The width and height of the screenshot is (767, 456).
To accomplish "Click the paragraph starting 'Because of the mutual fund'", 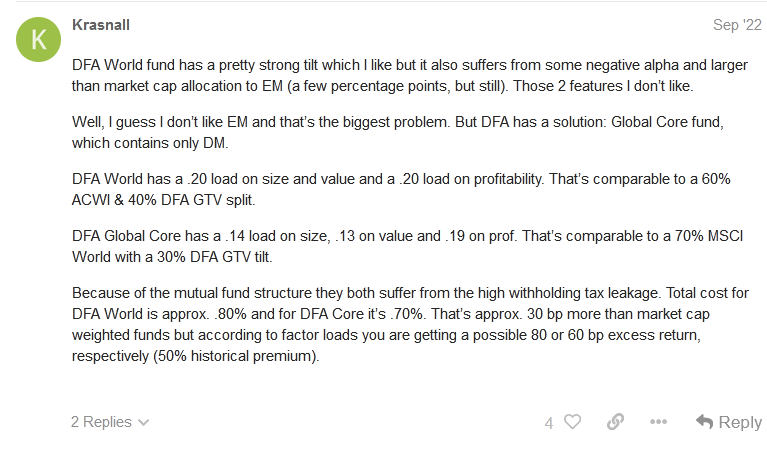I will (410, 324).
